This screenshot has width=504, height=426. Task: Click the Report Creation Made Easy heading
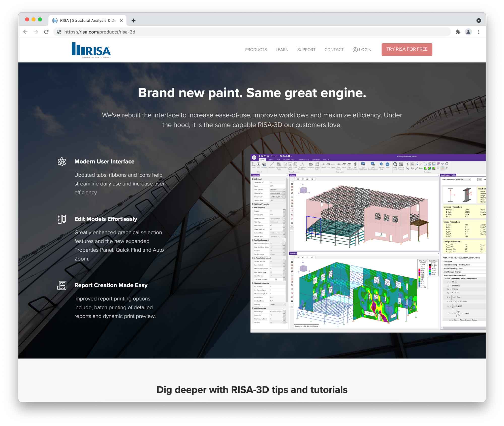(x=111, y=285)
